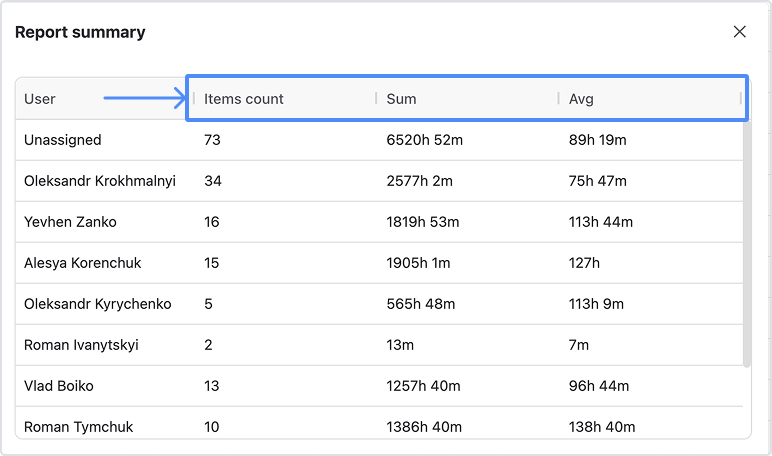Click the resize handle after Items count
This screenshot has height=456, width=772.
point(376,98)
